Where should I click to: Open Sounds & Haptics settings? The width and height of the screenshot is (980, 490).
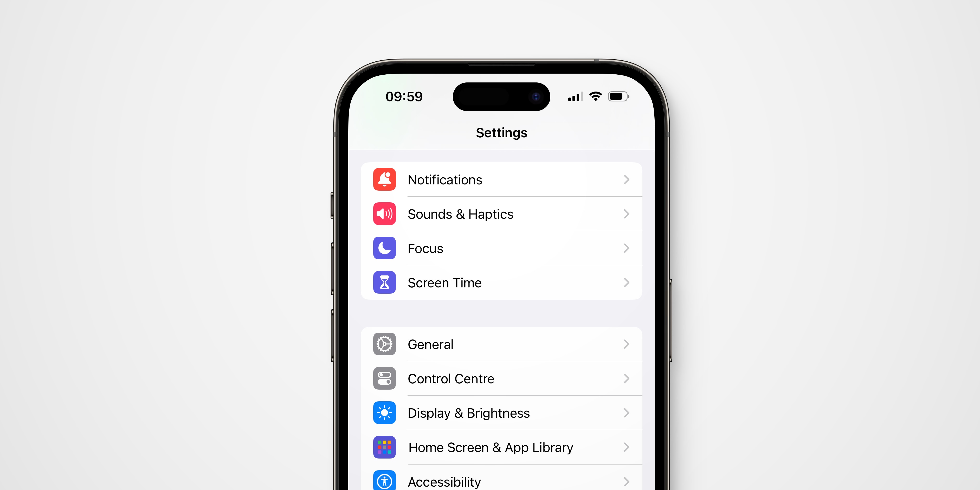tap(500, 214)
